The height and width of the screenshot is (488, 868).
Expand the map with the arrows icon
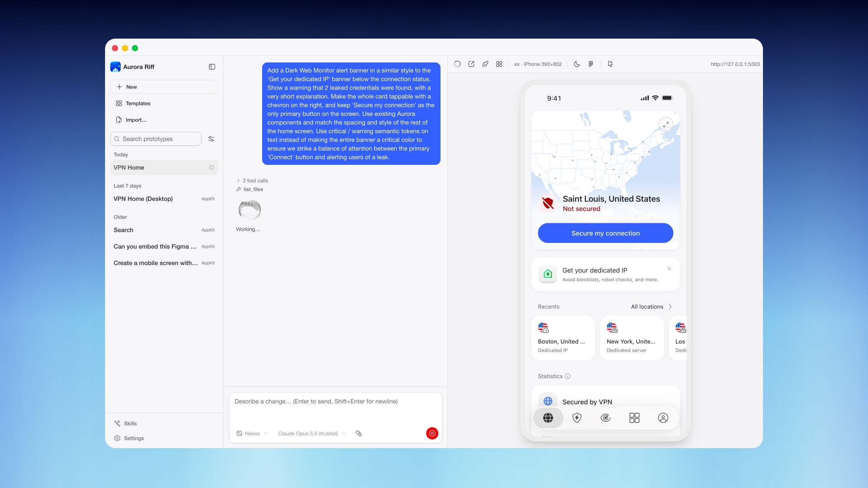point(666,124)
